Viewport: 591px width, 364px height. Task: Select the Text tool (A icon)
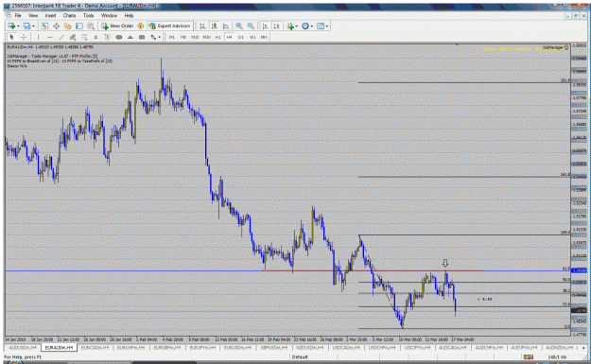(96, 37)
